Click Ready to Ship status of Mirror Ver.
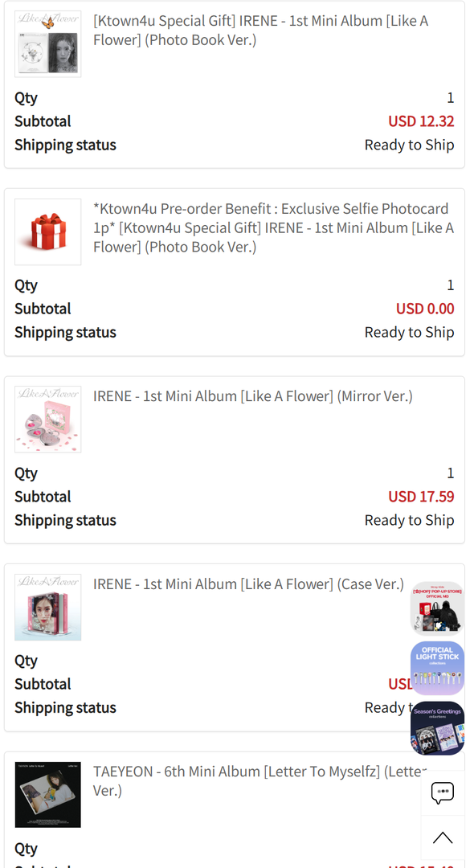474x868 pixels. (x=409, y=520)
